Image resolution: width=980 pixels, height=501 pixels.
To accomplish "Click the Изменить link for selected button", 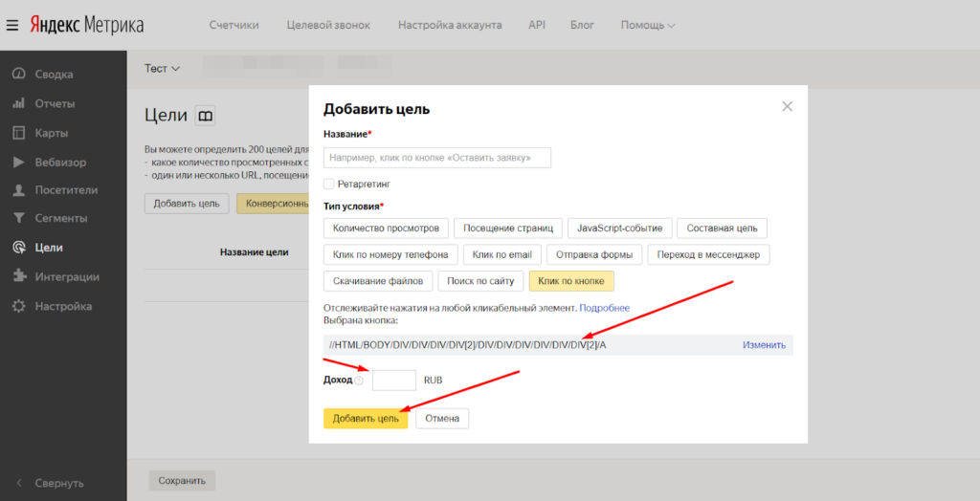I will (x=764, y=345).
